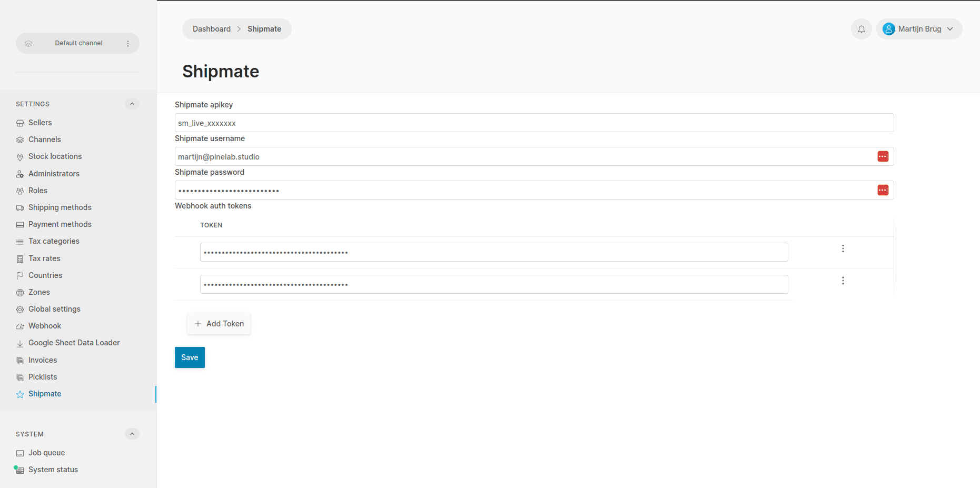Click the Save button

coord(190,357)
